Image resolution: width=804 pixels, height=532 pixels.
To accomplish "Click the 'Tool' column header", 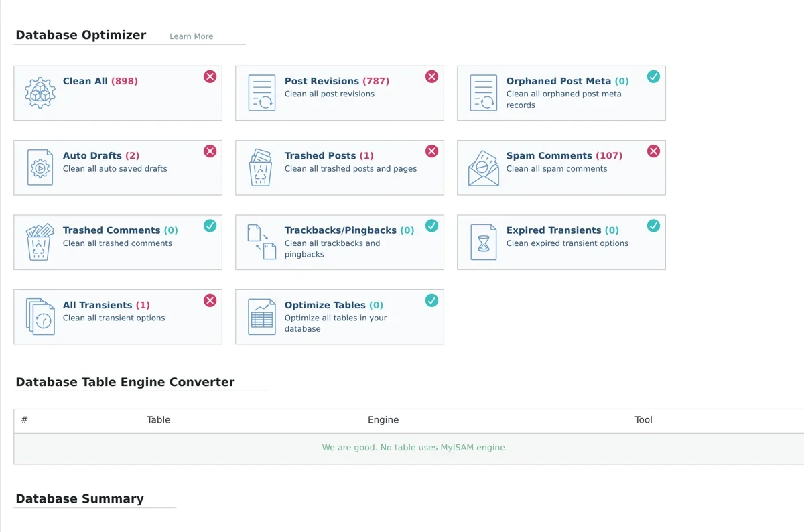I will click(644, 420).
